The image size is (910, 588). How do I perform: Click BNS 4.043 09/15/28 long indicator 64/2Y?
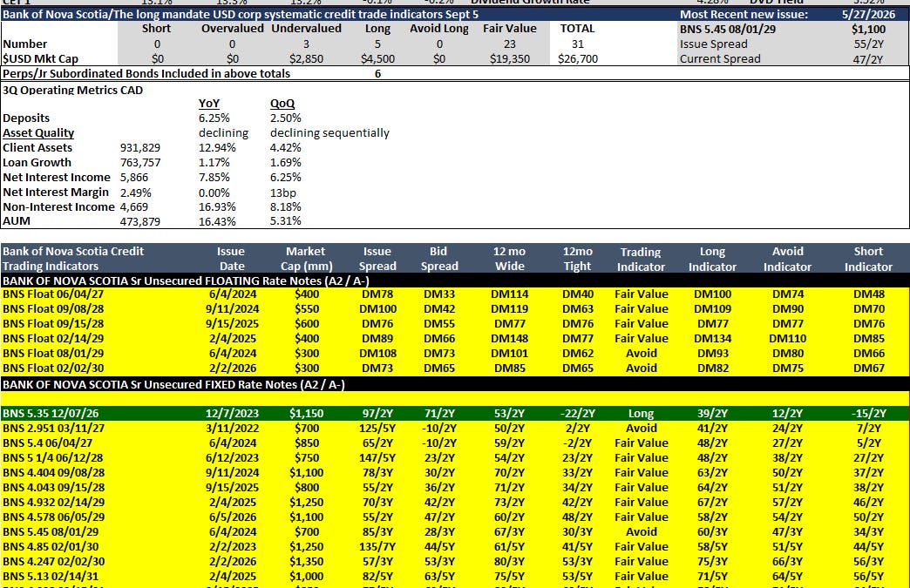(712, 488)
